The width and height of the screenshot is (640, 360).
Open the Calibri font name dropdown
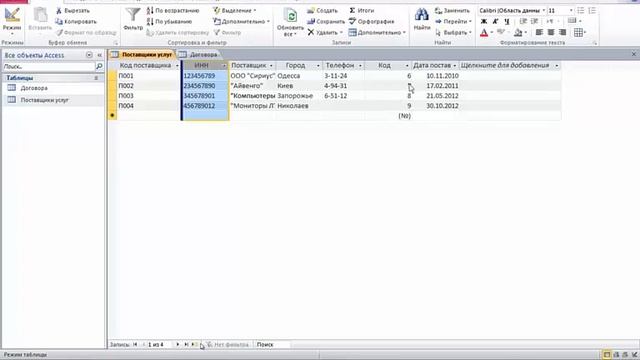tap(543, 10)
